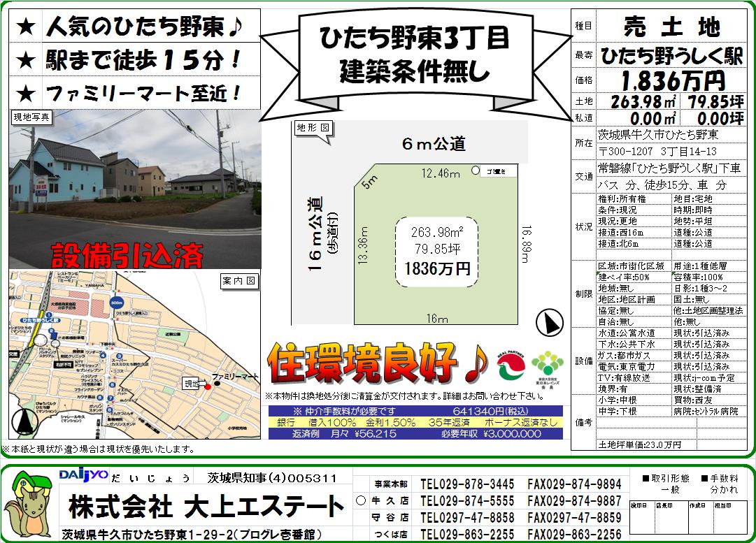Click the 設備 section label in the table
This screenshot has height=543, width=756.
pos(583,361)
